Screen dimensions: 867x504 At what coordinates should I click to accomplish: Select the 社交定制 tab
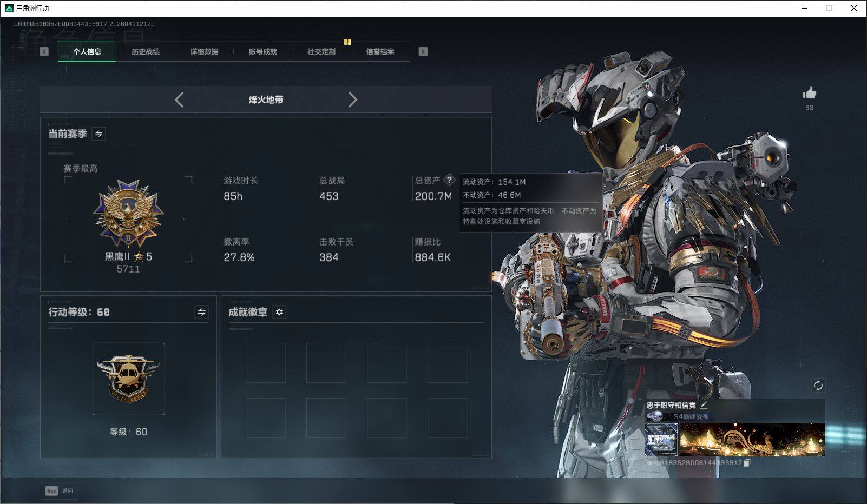[321, 51]
